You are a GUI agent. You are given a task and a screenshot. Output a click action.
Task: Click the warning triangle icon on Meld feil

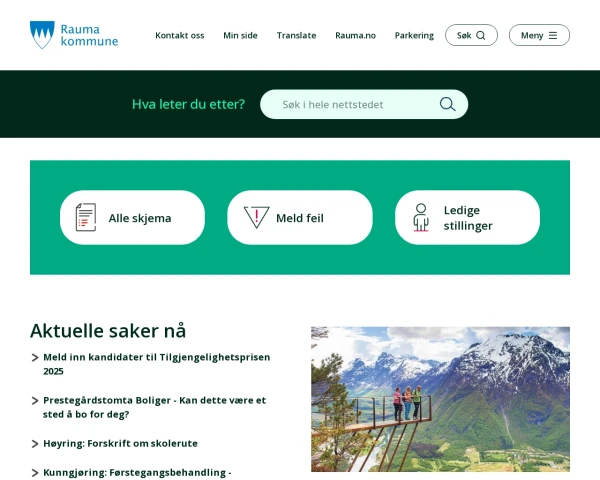pos(256,217)
